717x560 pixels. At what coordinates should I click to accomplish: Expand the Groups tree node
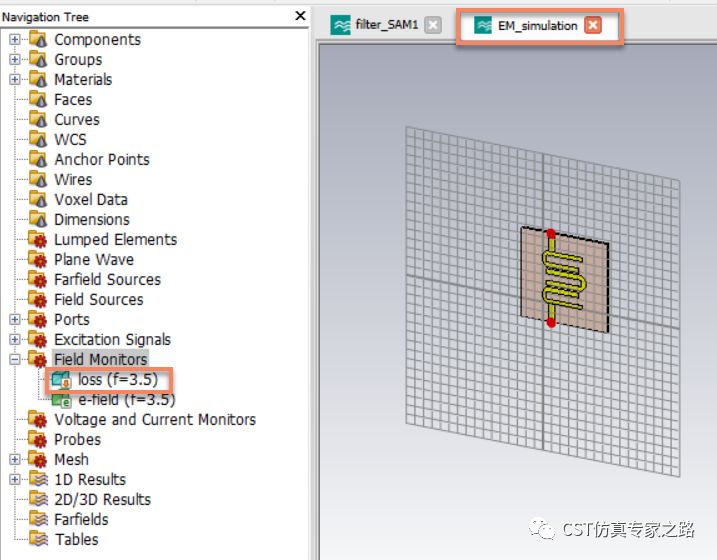coord(15,59)
